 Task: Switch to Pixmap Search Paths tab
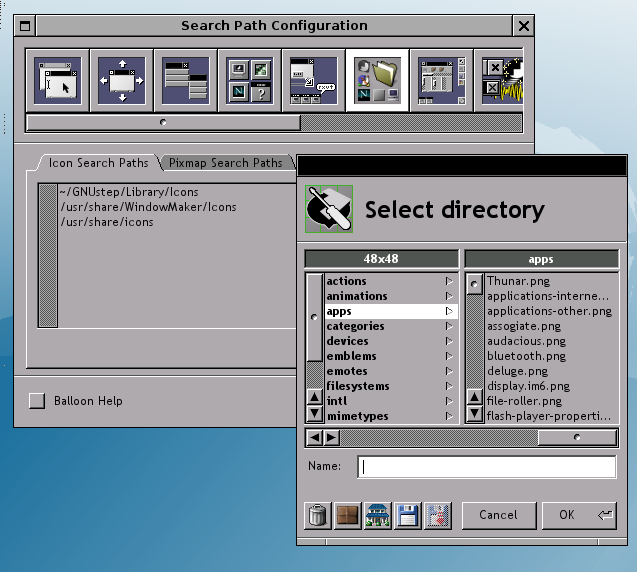pos(225,163)
